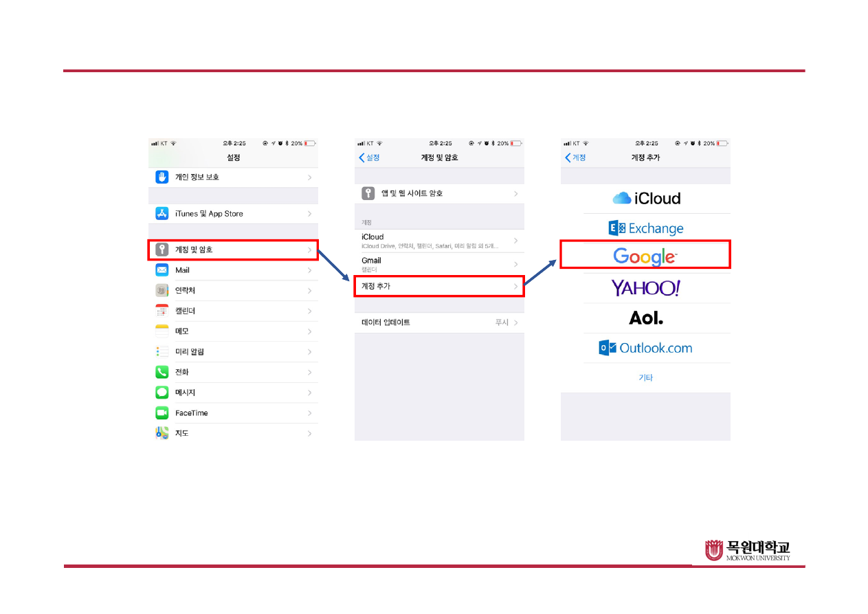Choose the Exchange logo
The height and width of the screenshot is (614, 868).
click(646, 228)
